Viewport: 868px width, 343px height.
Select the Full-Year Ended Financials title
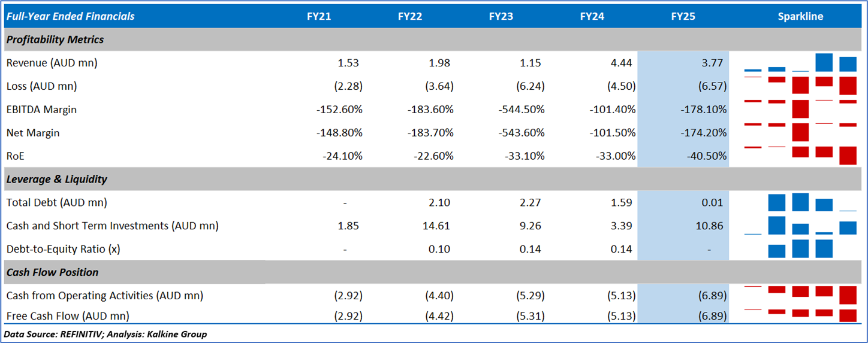(70, 16)
